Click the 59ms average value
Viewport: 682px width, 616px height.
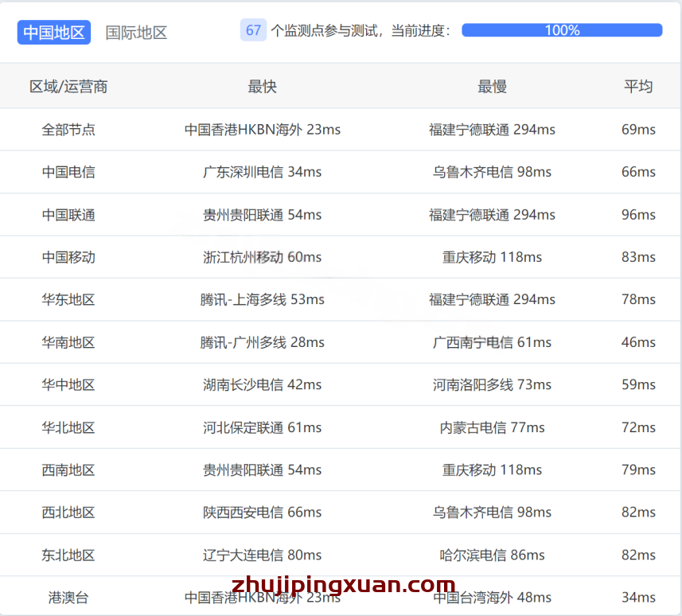pos(638,384)
